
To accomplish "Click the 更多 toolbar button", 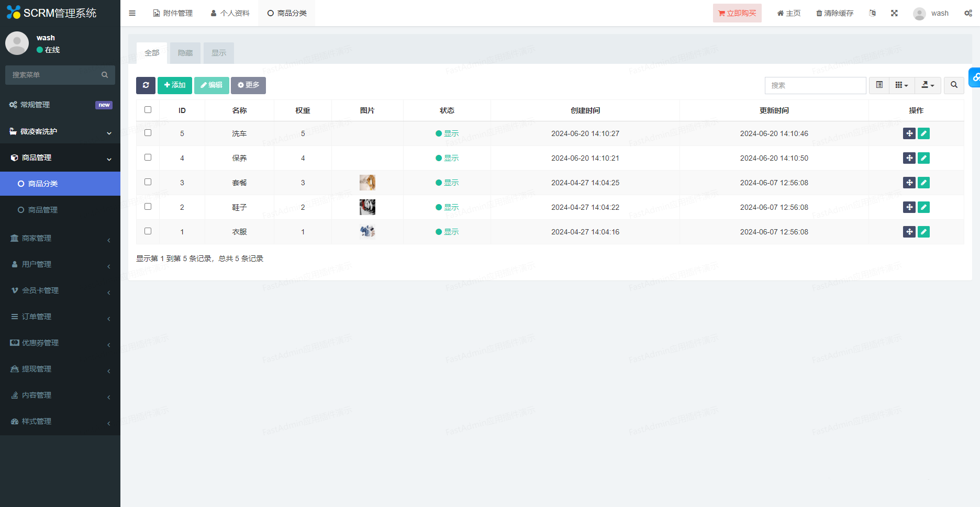I will click(248, 85).
